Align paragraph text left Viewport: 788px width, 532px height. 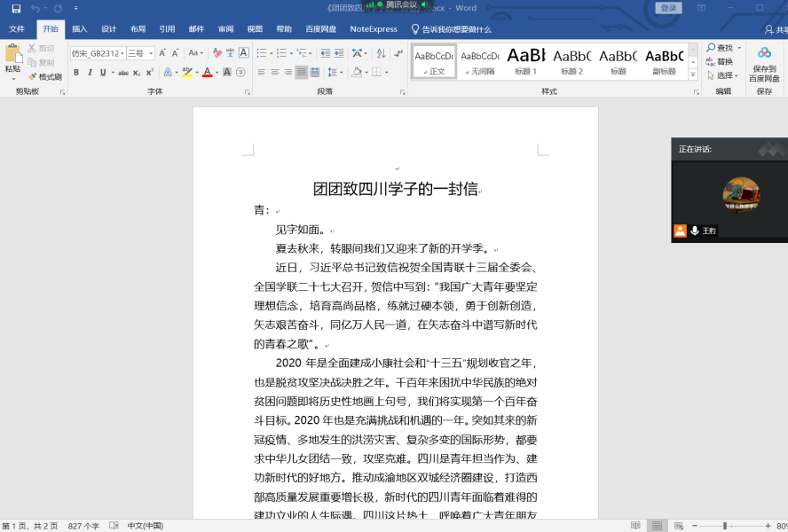(x=261, y=73)
